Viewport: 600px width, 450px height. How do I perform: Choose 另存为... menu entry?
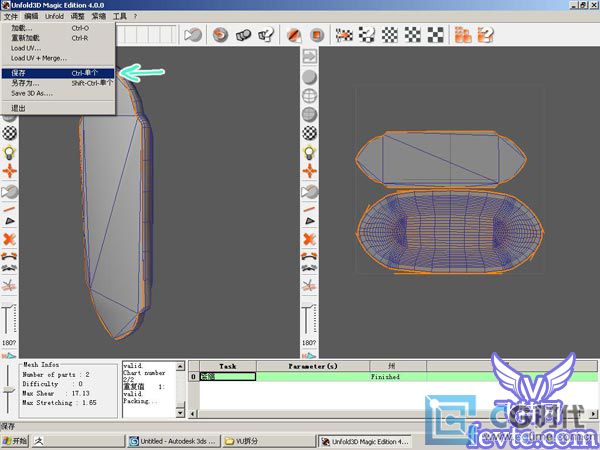pyautogui.click(x=58, y=83)
